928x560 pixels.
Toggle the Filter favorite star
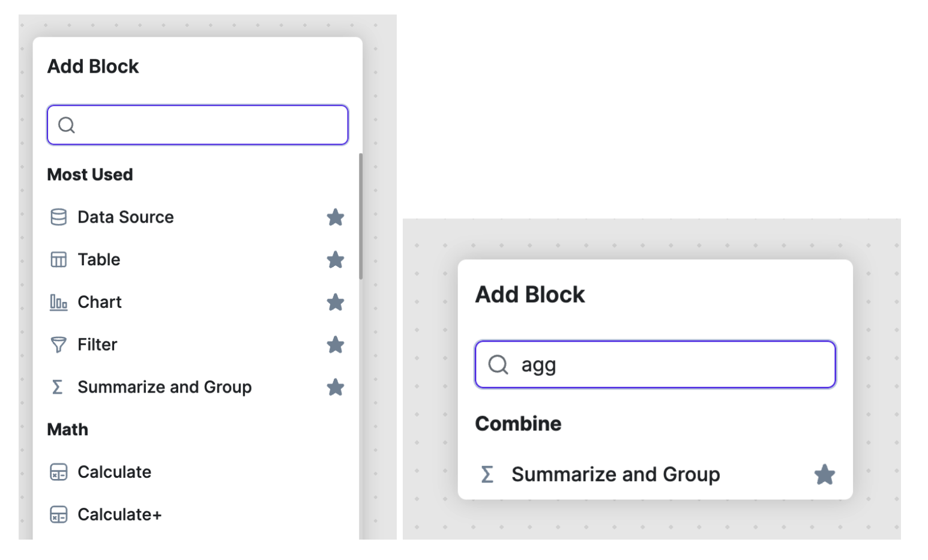[x=335, y=345]
